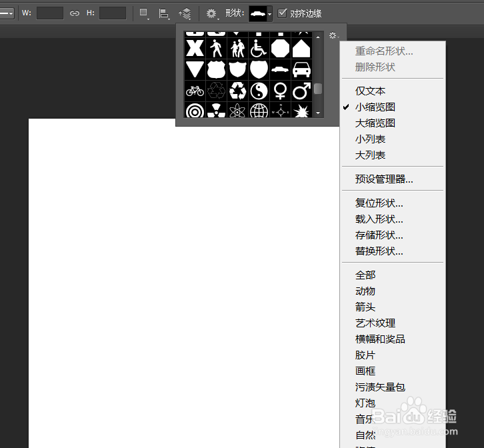
Task: Open the stroke line style dropdown
Action: point(7,13)
